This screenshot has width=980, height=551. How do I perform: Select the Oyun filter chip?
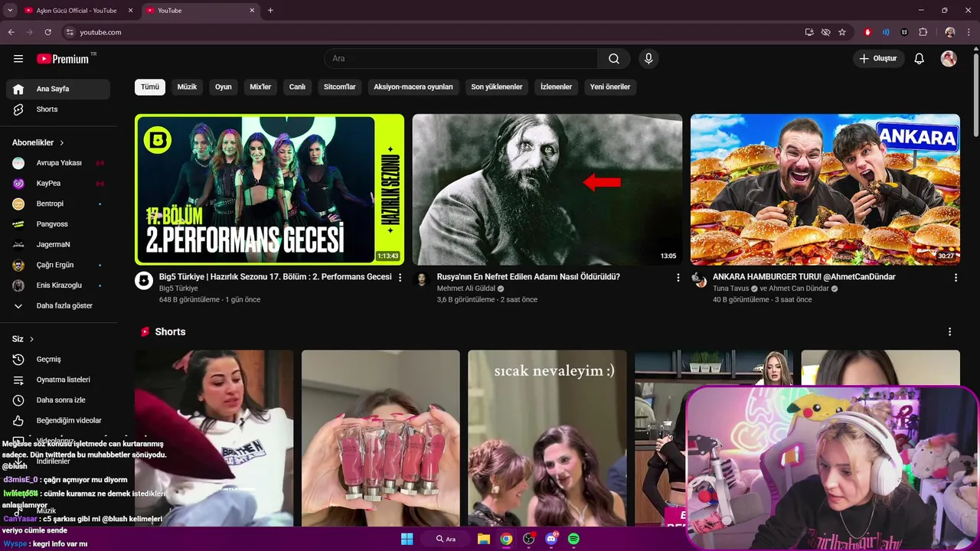pos(224,87)
